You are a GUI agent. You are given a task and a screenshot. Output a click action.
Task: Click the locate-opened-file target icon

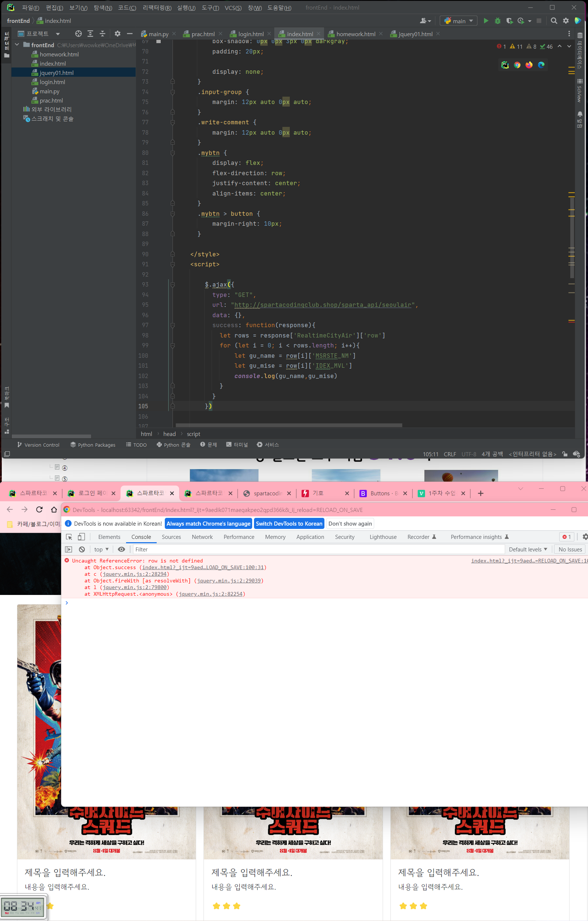tap(79, 34)
